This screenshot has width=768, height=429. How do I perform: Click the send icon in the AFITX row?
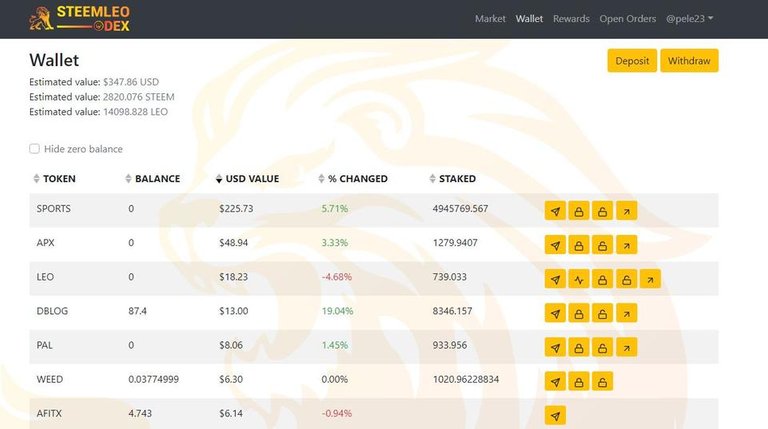pos(555,416)
